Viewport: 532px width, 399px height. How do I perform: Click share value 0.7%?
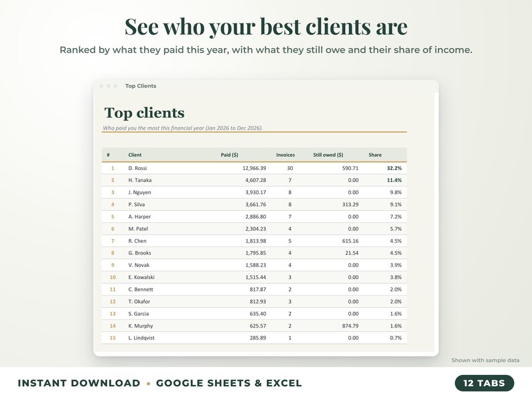(x=395, y=338)
